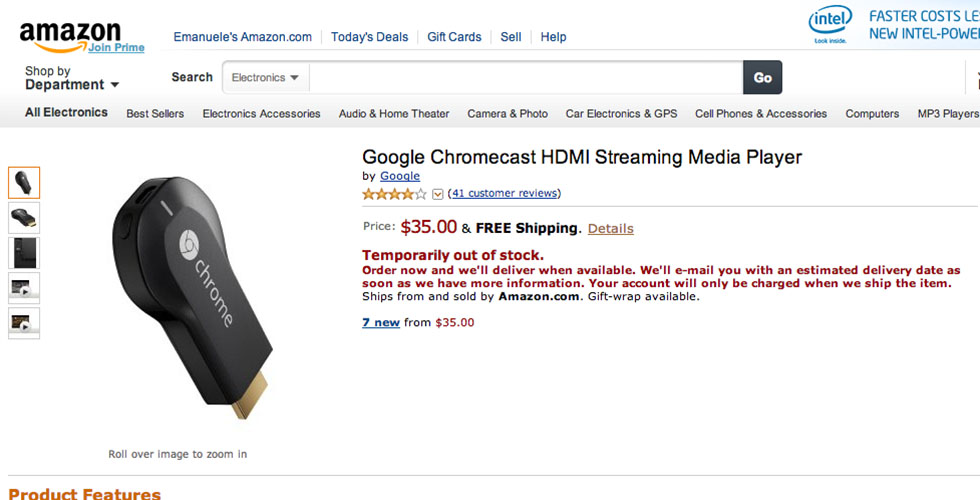Select the third thumbnail showing dark image

pyautogui.click(x=24, y=252)
